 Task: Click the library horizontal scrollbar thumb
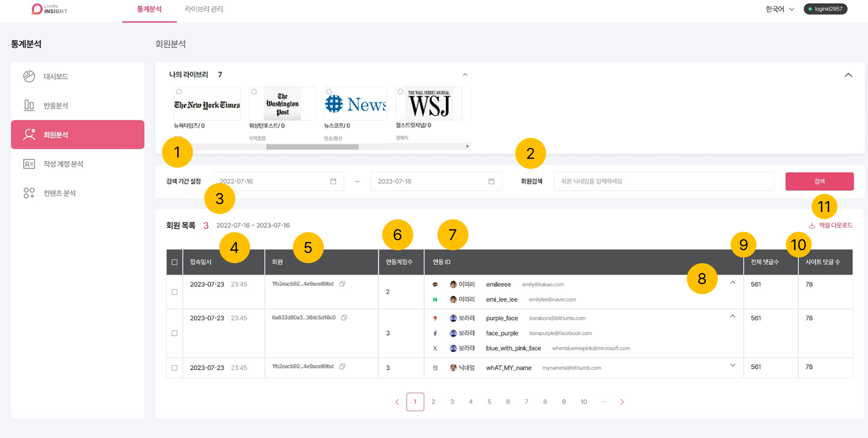coord(312,147)
